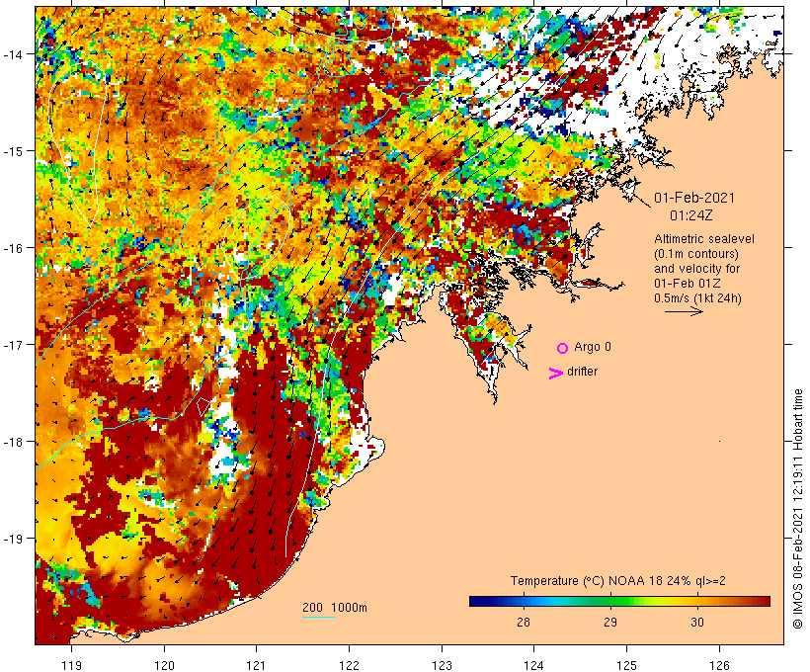Click the '01-Feb-2021' date label
The image size is (810, 672).
pyautogui.click(x=694, y=198)
